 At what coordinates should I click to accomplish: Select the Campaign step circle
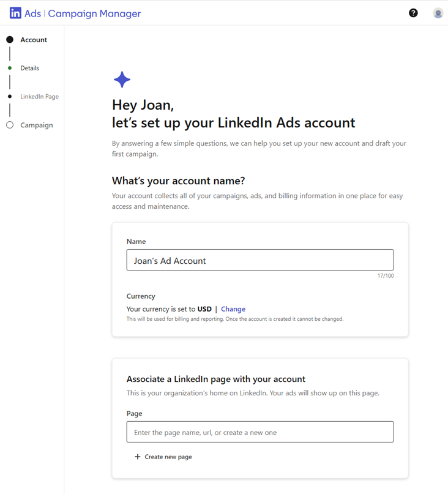(x=10, y=125)
